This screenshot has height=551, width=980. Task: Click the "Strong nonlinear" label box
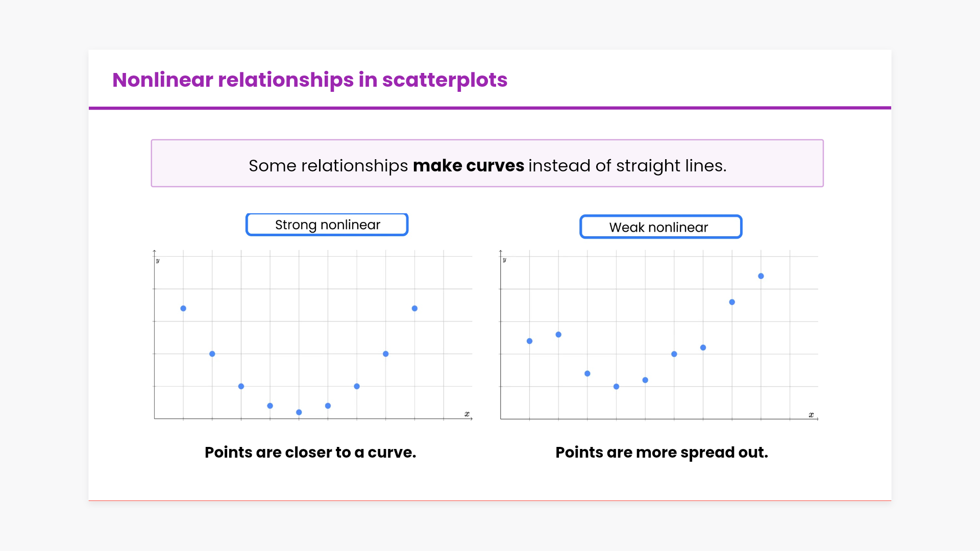point(327,225)
